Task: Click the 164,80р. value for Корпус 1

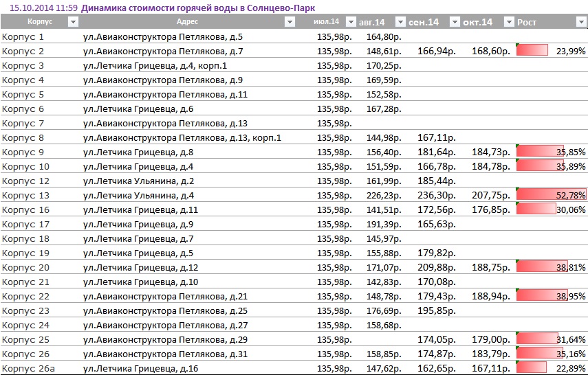Action: 384,37
